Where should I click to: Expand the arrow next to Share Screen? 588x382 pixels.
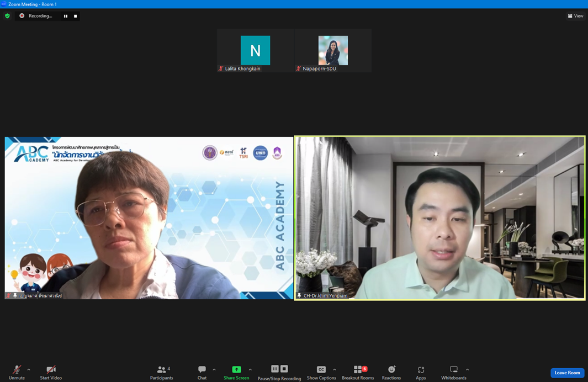click(x=250, y=370)
